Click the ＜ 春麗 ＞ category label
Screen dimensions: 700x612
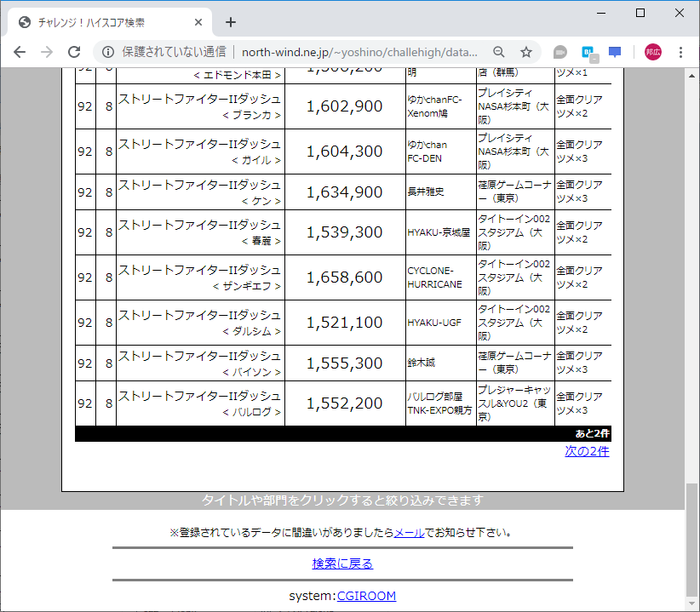(x=261, y=242)
